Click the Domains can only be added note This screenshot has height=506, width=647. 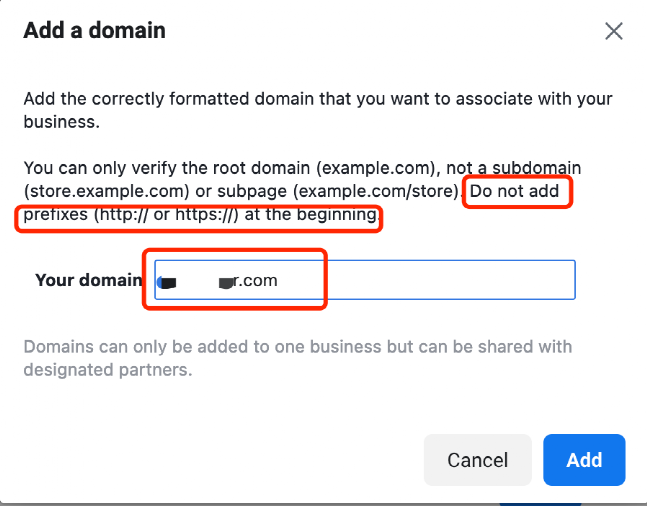tap(298, 358)
